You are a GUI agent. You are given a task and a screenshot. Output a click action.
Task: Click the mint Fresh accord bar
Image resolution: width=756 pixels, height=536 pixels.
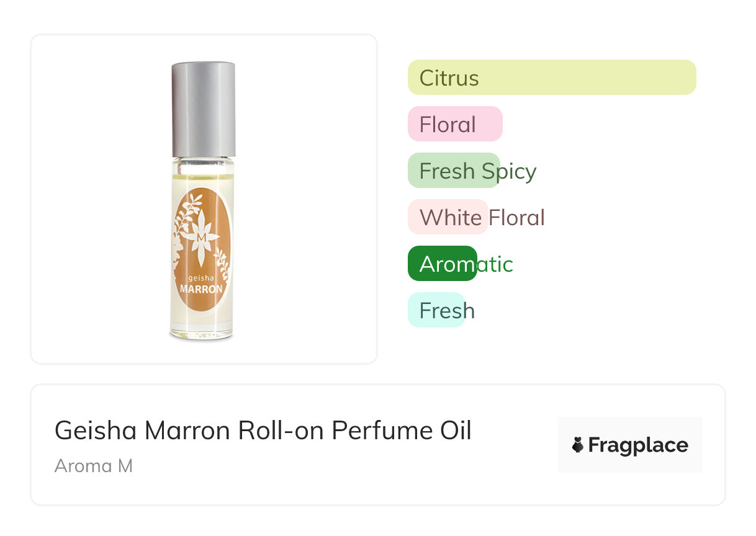[436, 310]
